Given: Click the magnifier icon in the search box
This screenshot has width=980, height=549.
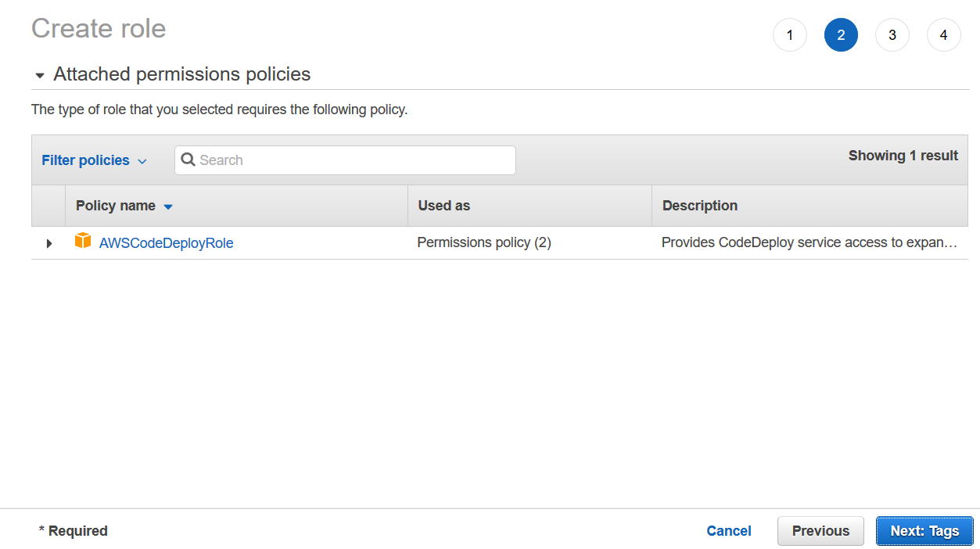Looking at the screenshot, I should tap(188, 160).
